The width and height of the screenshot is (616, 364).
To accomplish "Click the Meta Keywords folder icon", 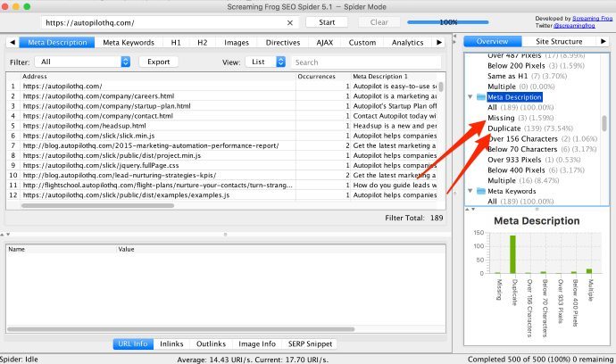I will (x=481, y=191).
